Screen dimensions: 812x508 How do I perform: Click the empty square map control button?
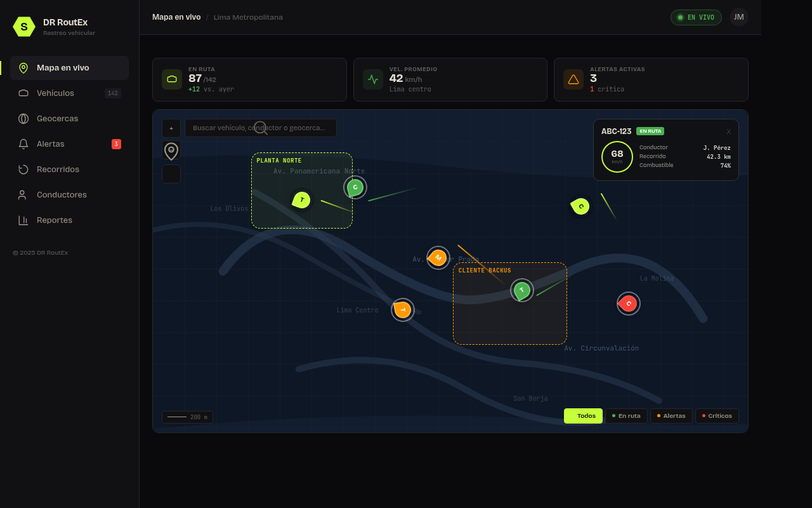pyautogui.click(x=171, y=174)
